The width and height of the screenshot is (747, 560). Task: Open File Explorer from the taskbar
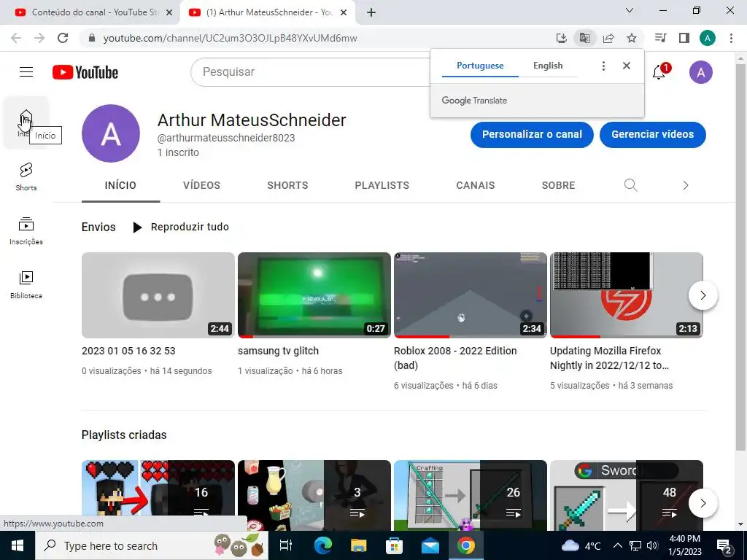click(359, 545)
